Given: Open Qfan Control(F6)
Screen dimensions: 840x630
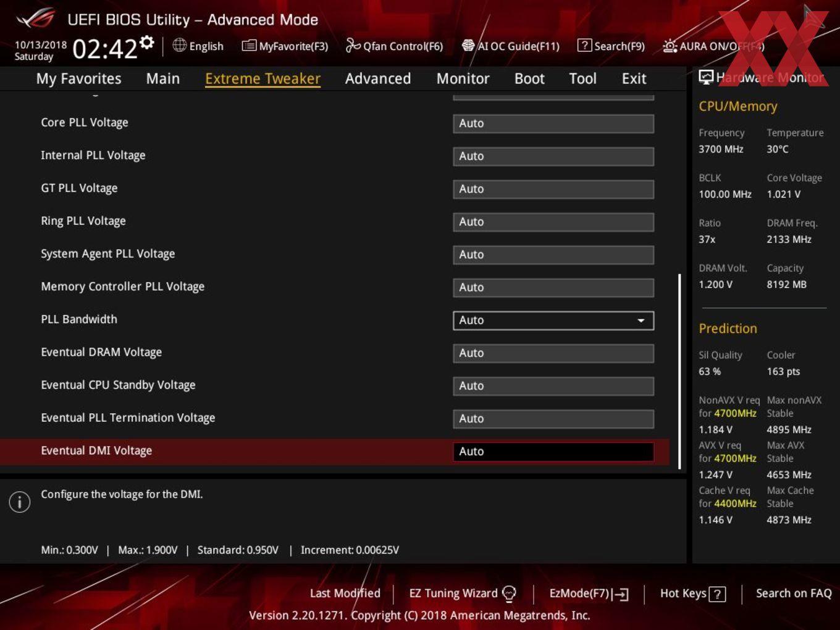Looking at the screenshot, I should tap(394, 46).
